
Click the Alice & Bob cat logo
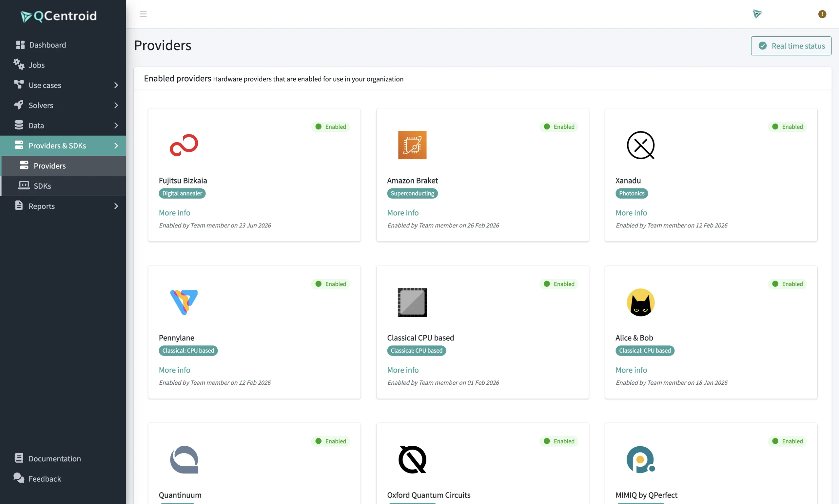pyautogui.click(x=641, y=302)
